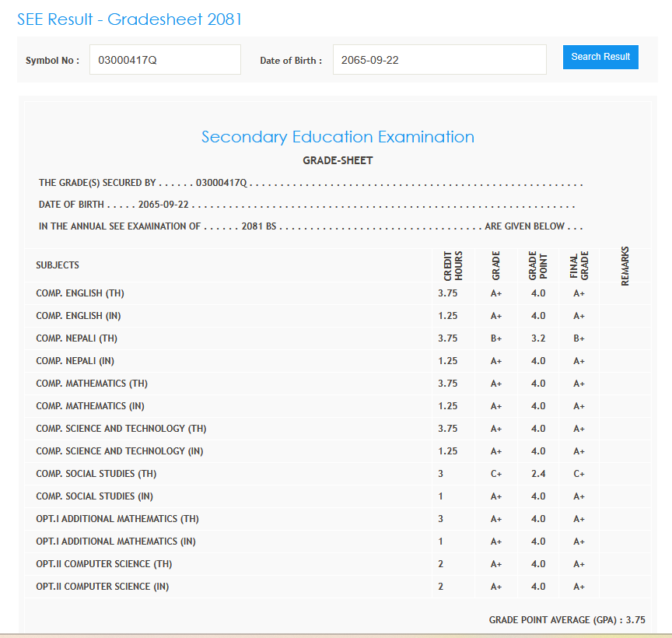Focus the Date of Birth input field
This screenshot has height=638, width=672.
(440, 60)
